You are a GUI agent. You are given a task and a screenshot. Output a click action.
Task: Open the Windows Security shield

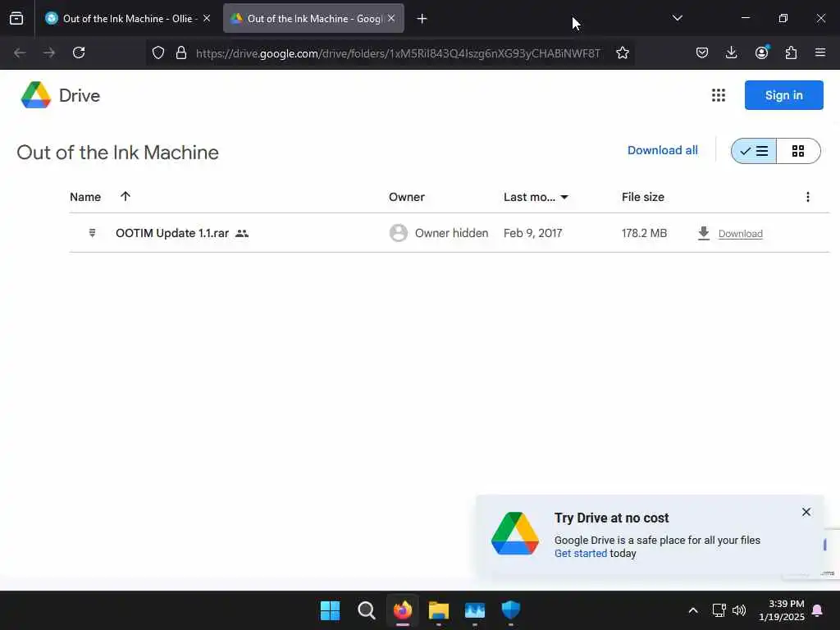point(511,610)
